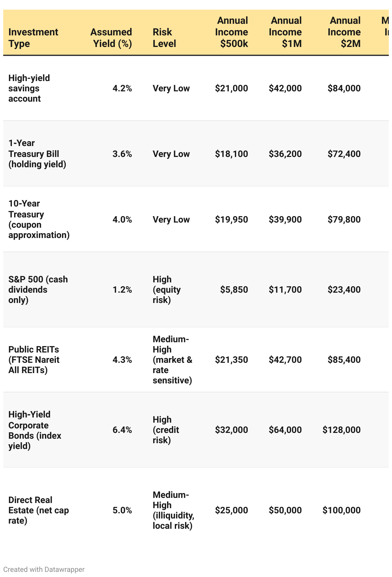The image size is (392, 577).
Task: Select the 10-Year Treasury row label
Action: [39, 219]
